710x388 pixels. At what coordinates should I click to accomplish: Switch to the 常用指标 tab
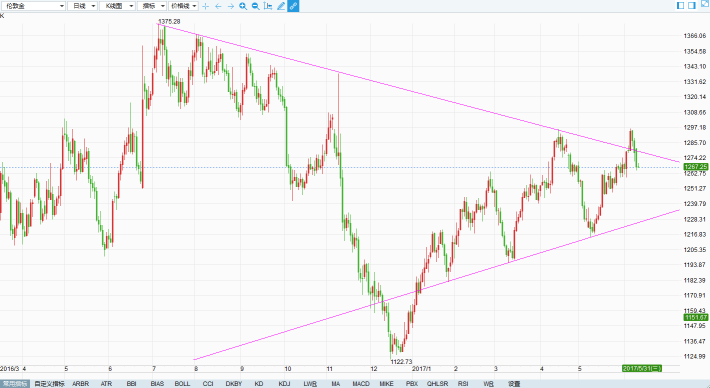coord(15,384)
